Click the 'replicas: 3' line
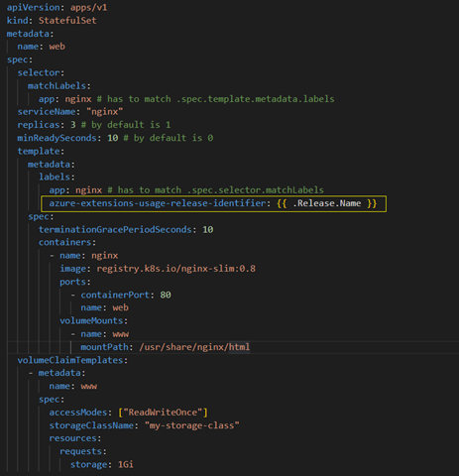Screen dimensions: 459x476 pyautogui.click(x=47, y=125)
